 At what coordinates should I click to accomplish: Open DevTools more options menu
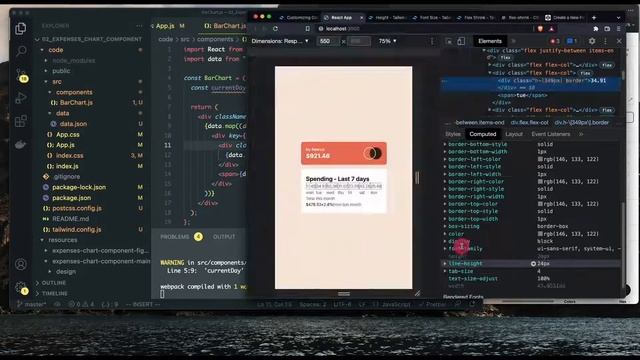tap(605, 41)
